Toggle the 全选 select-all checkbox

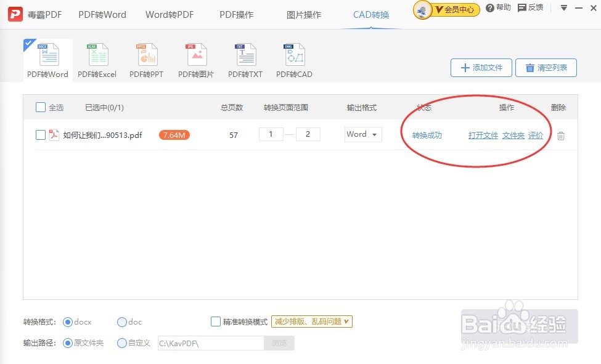tap(41, 107)
